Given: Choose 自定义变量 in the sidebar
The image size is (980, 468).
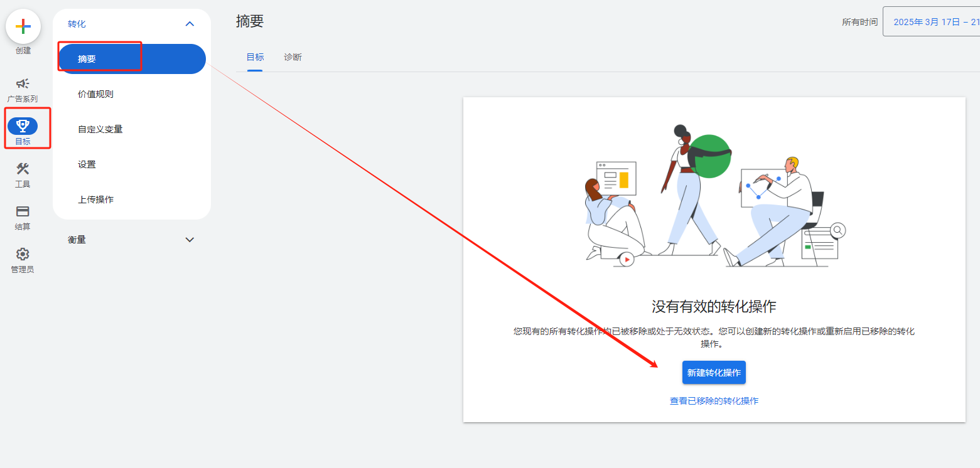Looking at the screenshot, I should coord(100,129).
